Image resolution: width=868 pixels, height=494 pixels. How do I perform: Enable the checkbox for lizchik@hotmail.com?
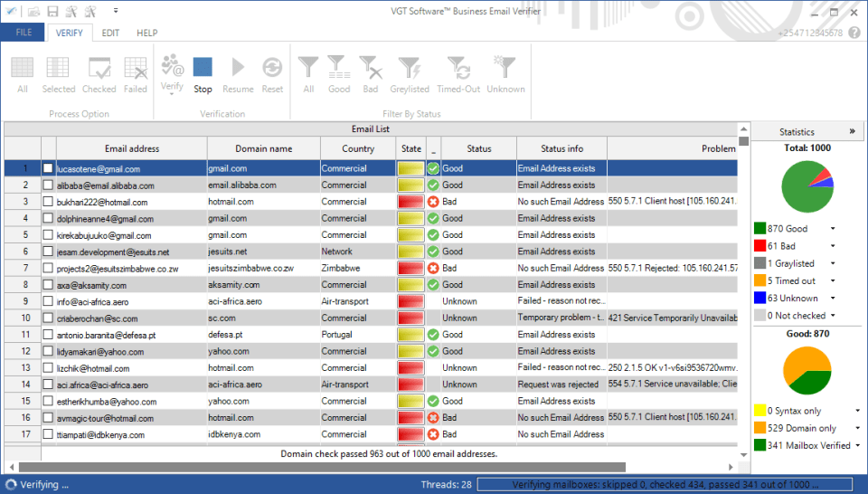point(48,367)
